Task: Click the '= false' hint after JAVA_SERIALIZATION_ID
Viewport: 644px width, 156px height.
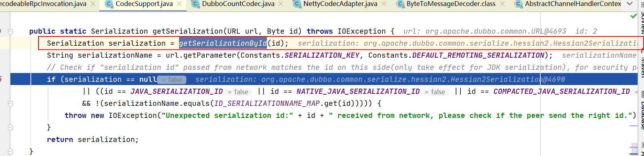Action: click(x=238, y=92)
